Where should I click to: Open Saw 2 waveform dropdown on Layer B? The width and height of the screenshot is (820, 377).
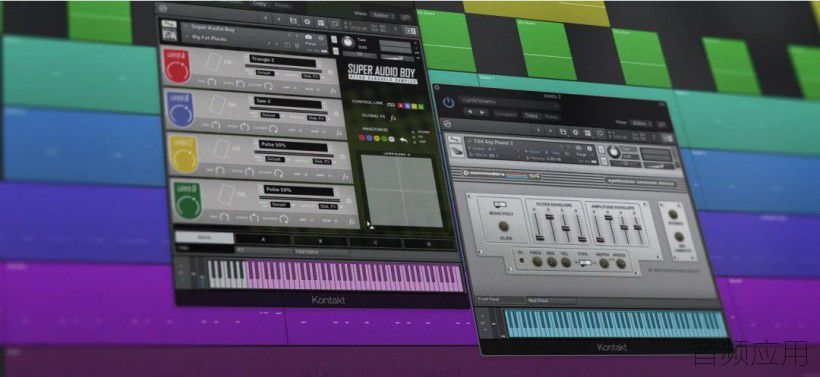(x=288, y=102)
